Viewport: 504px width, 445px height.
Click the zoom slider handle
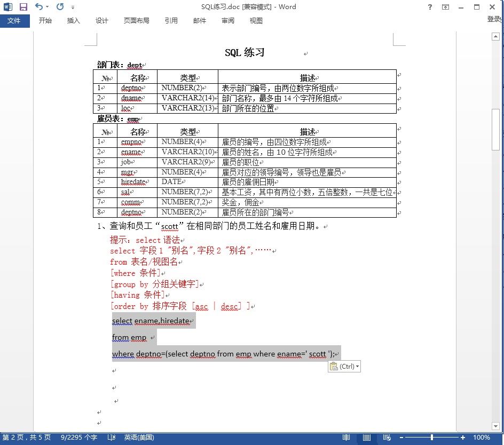(x=432, y=438)
